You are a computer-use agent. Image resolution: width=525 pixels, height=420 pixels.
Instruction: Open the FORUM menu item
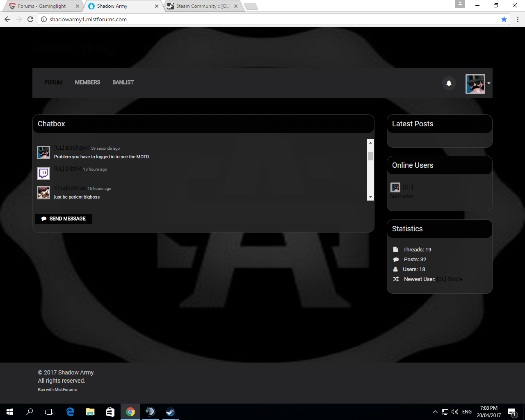tap(54, 82)
